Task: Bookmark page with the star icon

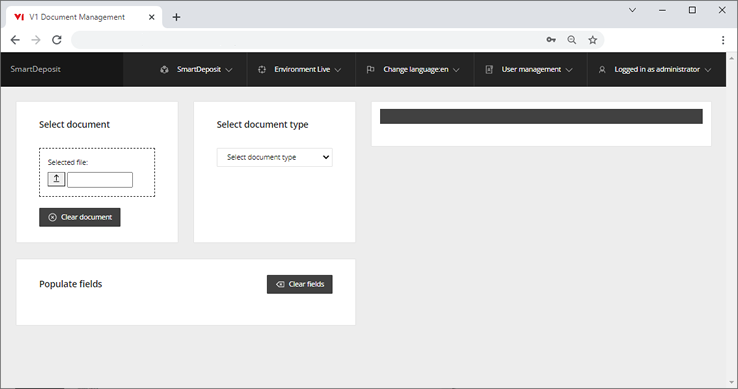Action: [593, 40]
